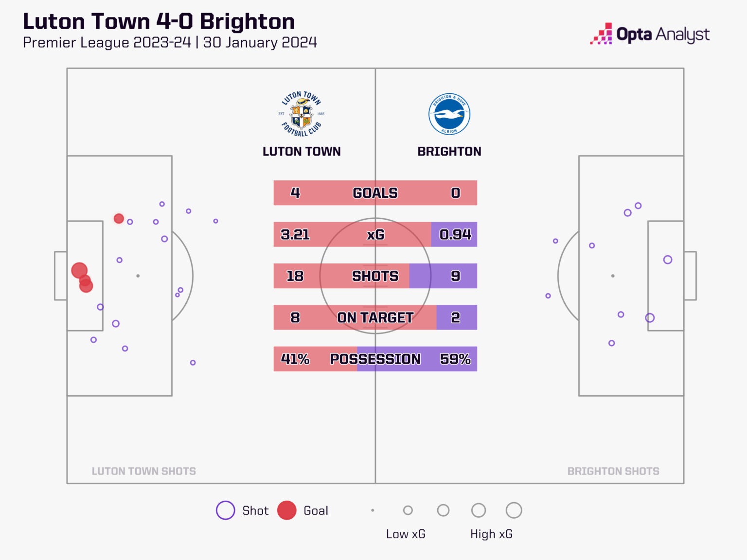Click the LUTON TOWN SHOTS caption
The image size is (747, 560).
(x=144, y=471)
